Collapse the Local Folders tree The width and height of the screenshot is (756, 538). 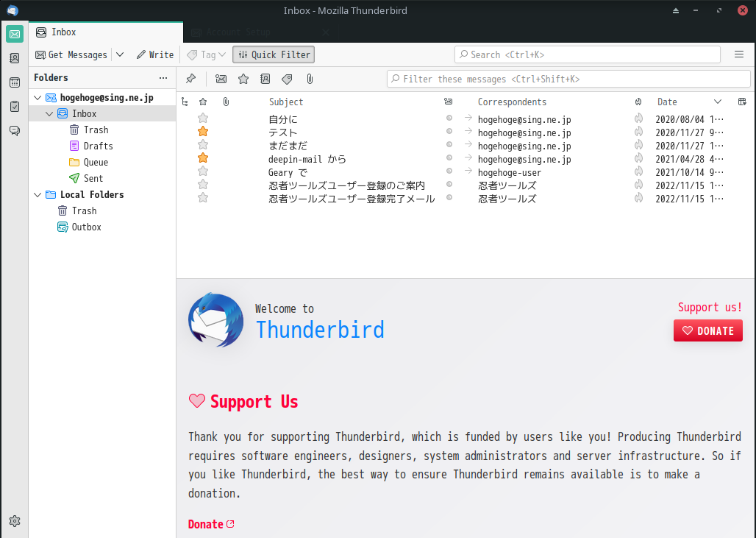pyautogui.click(x=38, y=195)
